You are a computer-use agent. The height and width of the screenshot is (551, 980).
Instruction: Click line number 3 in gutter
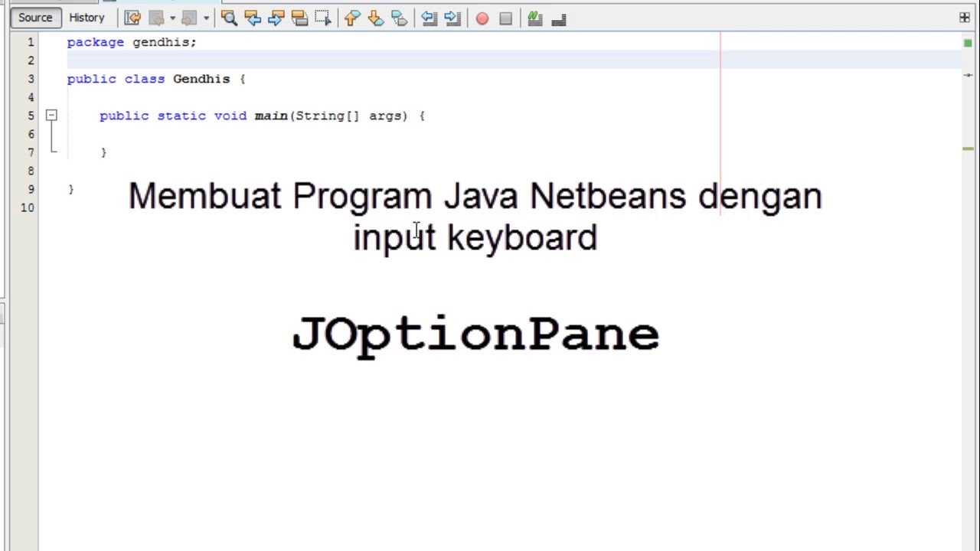[x=31, y=79]
